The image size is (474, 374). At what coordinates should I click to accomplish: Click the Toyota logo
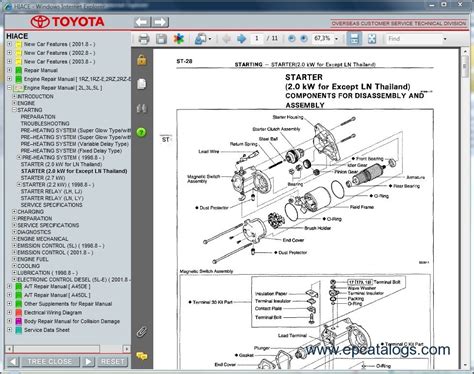tap(68, 22)
